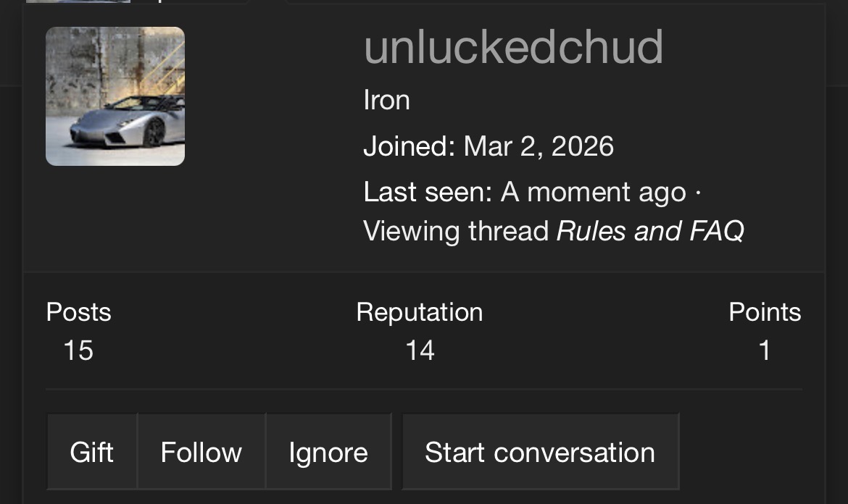Ignore this user via Ignore button
Image resolution: width=848 pixels, height=504 pixels.
[x=328, y=452]
